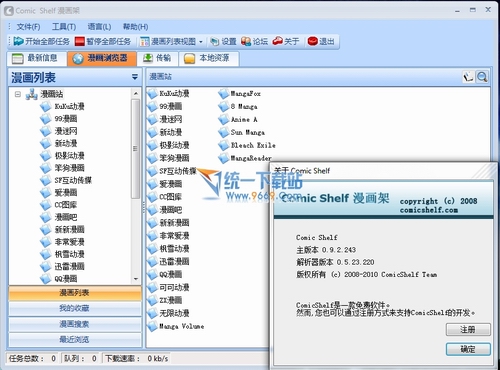Select CC图库 in the left tree
This screenshot has height=370, width=500.
pos(66,205)
